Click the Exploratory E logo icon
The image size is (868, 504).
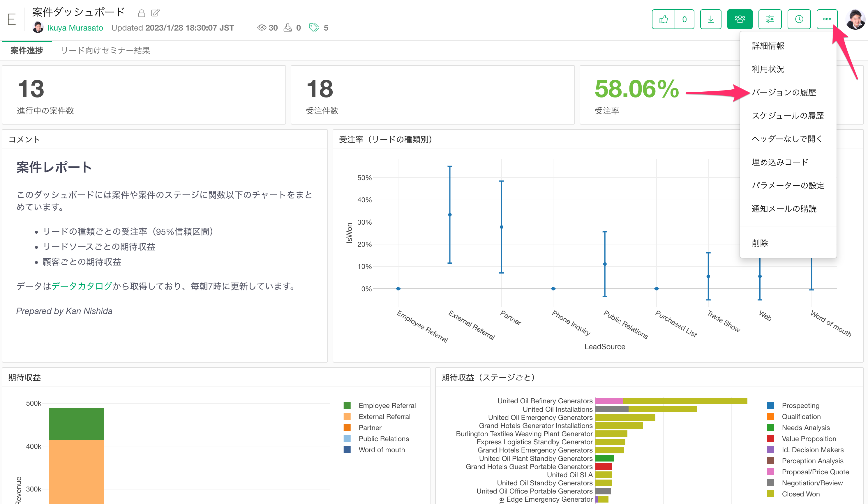[x=12, y=19]
